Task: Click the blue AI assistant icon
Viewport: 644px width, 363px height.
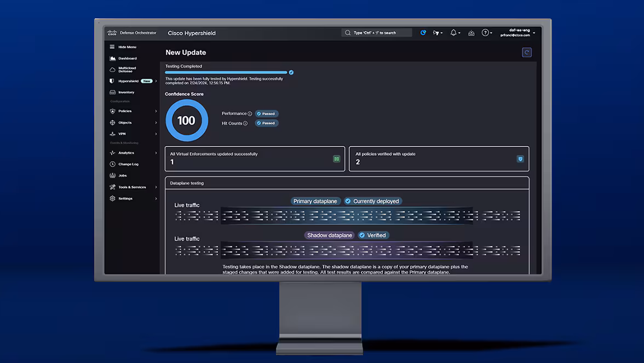Action: pos(423,32)
